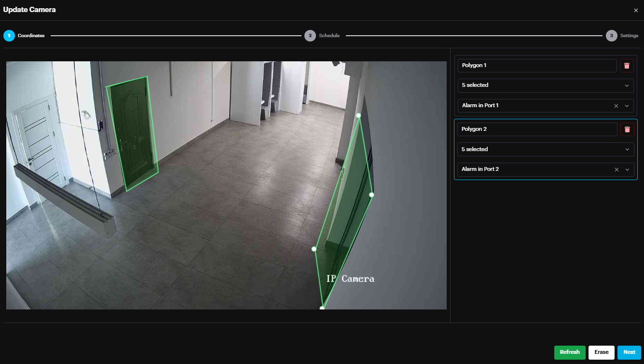Delete Polygon 1 with trash icon

coord(627,66)
